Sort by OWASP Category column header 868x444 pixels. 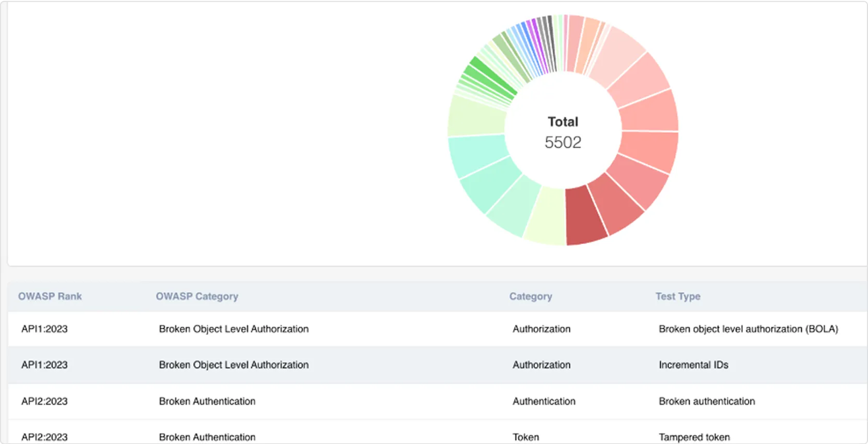click(197, 296)
